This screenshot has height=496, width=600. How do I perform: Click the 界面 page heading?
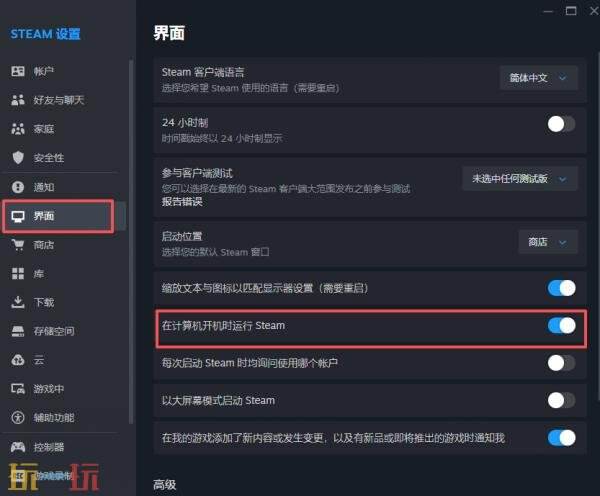169,33
